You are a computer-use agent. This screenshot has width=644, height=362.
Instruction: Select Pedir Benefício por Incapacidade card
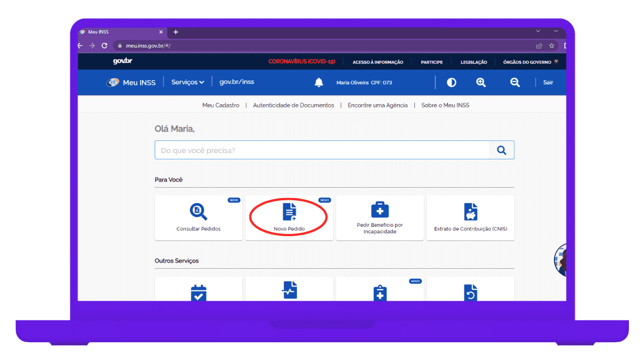(380, 218)
